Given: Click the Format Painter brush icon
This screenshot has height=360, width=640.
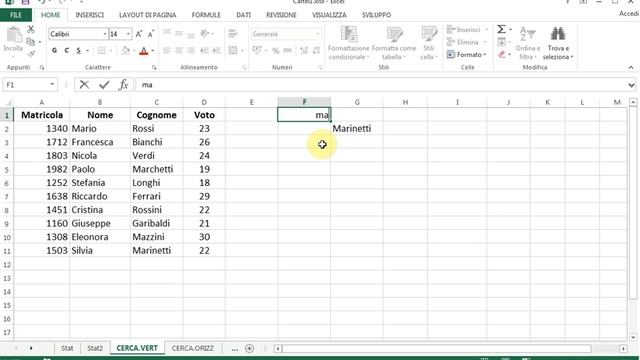Looking at the screenshot, I should click(x=31, y=53).
